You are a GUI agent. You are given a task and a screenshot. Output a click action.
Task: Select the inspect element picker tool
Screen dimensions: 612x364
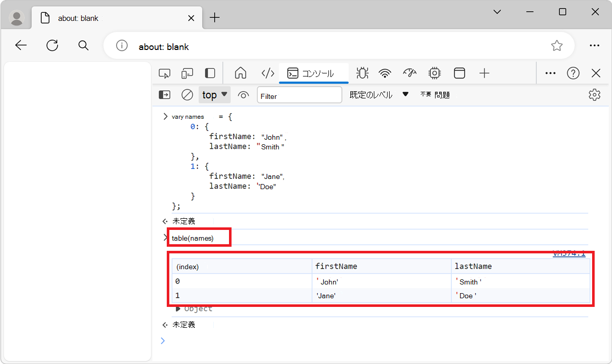164,73
